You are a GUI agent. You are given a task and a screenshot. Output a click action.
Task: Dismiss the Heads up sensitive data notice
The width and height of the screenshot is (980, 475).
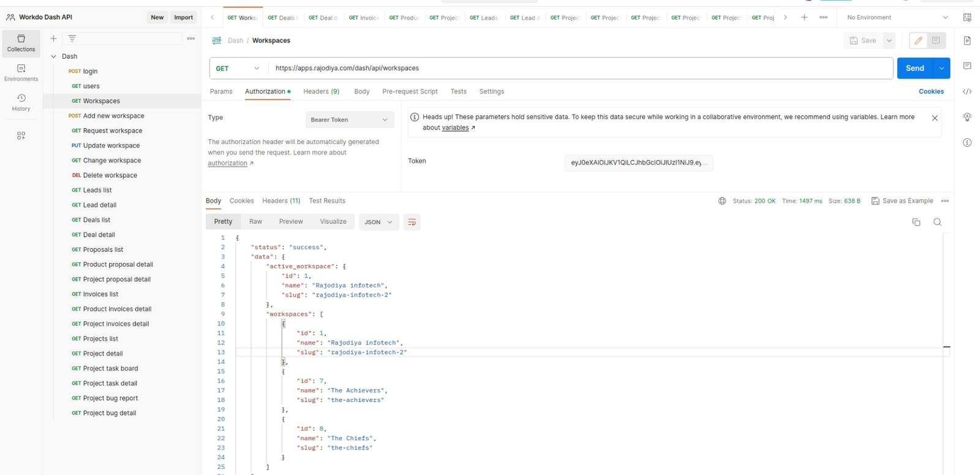coord(935,118)
